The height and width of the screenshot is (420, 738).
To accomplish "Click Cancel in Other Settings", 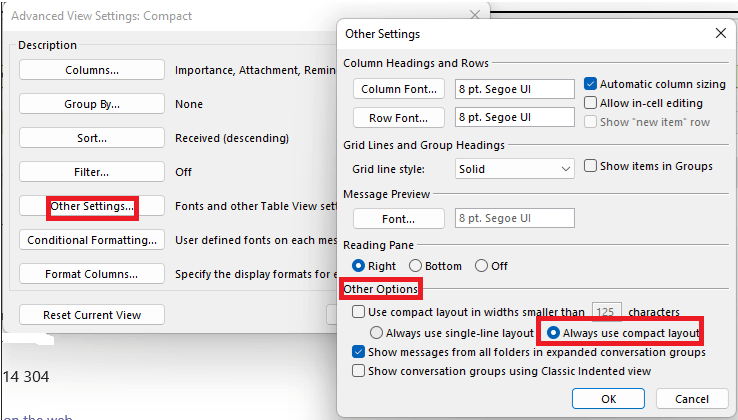I will (692, 399).
